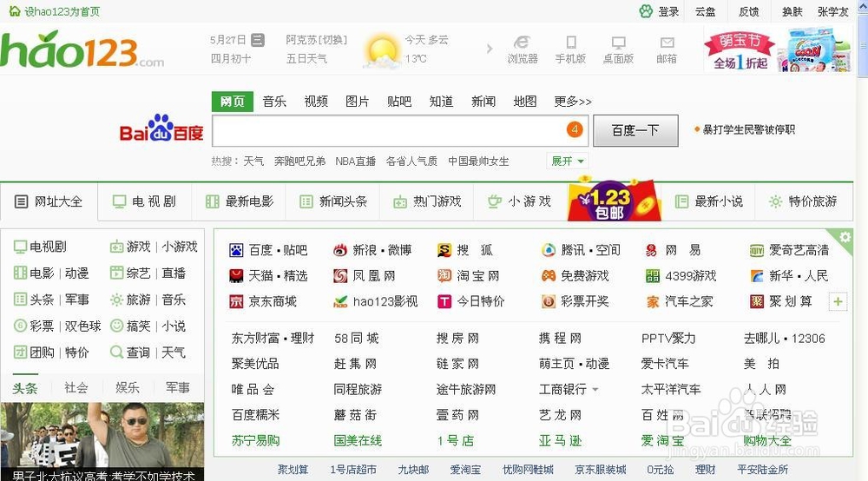Open 爱奇艺高清 site link

coord(789,250)
